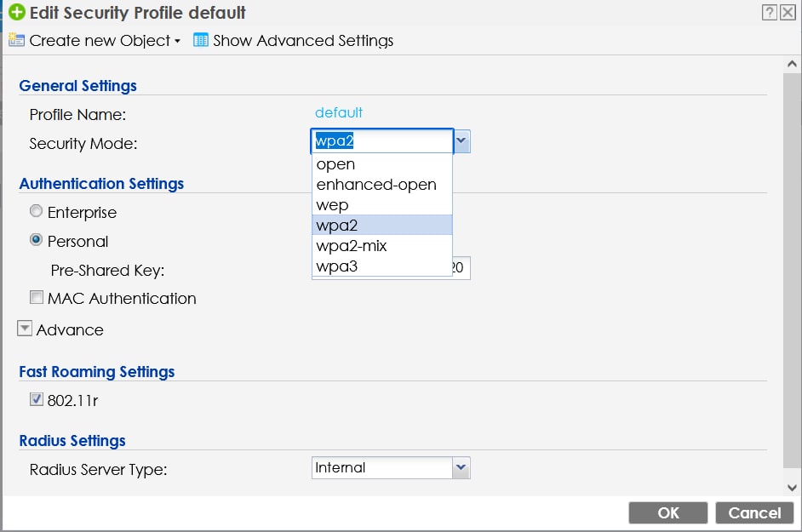
Task: Open the Create new Object menu
Action: (95, 41)
